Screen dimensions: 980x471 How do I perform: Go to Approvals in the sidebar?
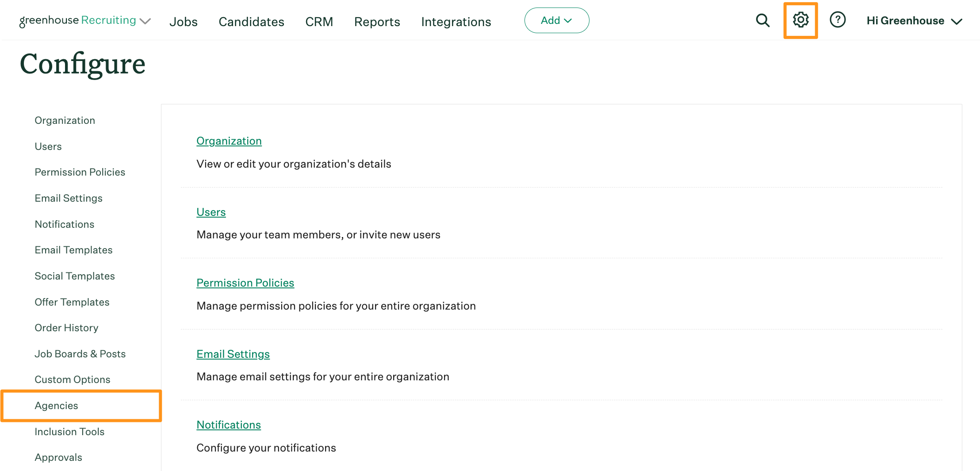(x=58, y=457)
